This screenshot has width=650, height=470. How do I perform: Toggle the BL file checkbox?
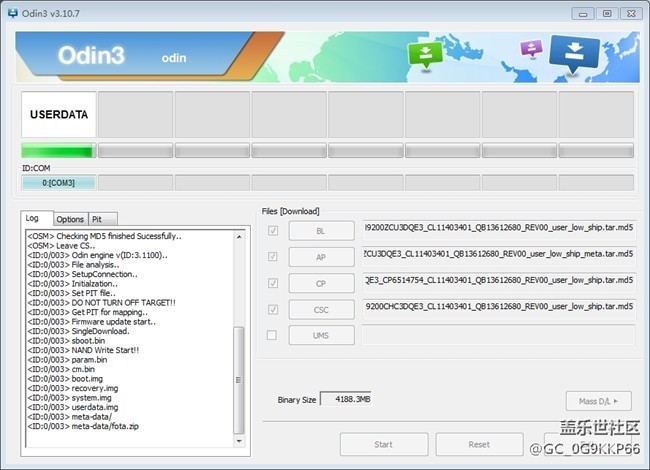click(x=273, y=230)
